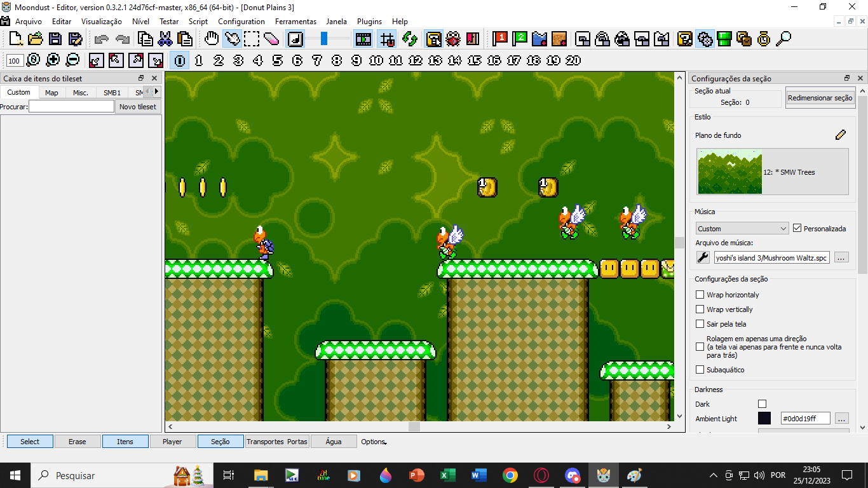The image size is (868, 488).
Task: Click the Água button
Action: (x=334, y=442)
